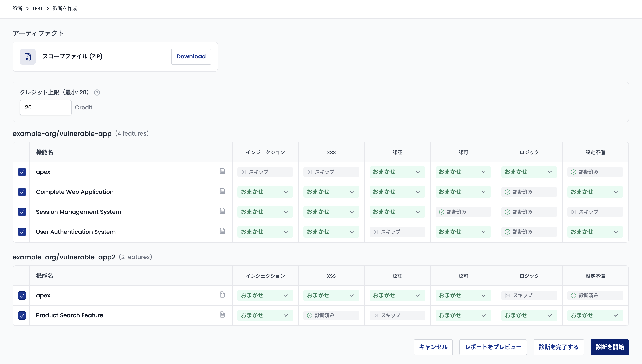Image resolution: width=642 pixels, height=364 pixels.
Task: Preview the report using レポートをプレビュー
Action: tap(493, 347)
